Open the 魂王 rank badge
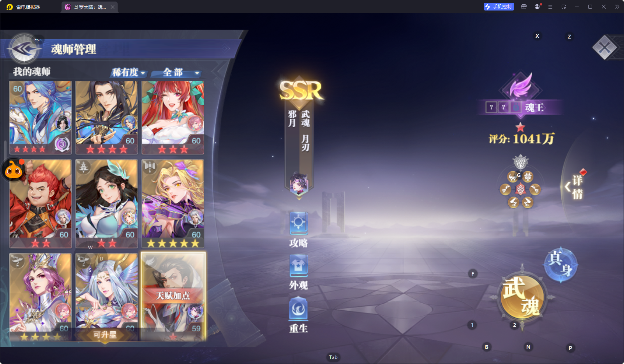624x364 pixels. (x=520, y=107)
